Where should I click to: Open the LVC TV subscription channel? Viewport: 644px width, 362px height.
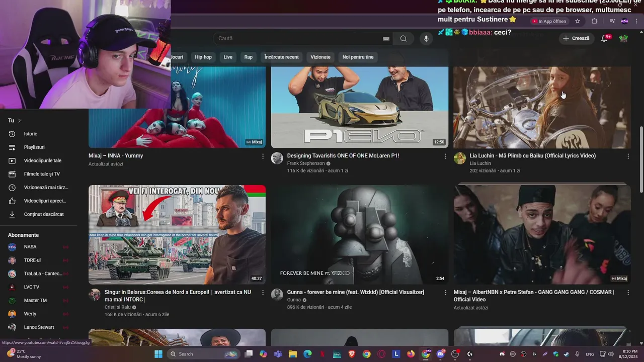coord(39,287)
